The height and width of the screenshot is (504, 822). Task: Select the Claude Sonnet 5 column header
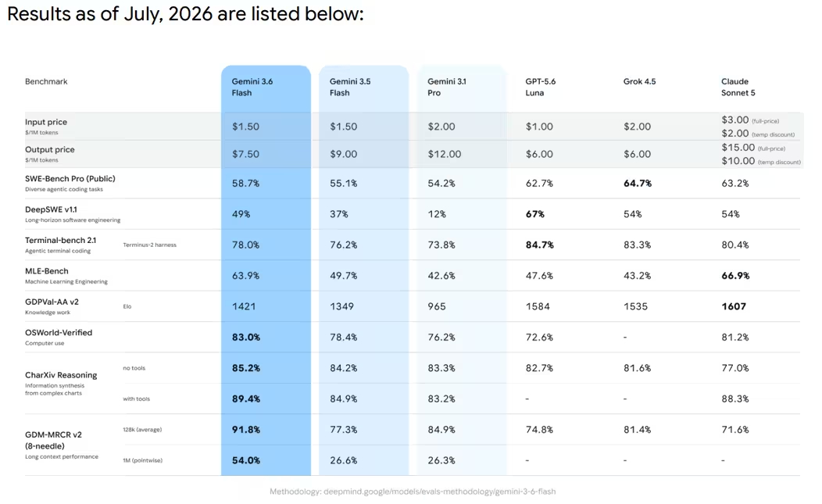[x=738, y=87]
